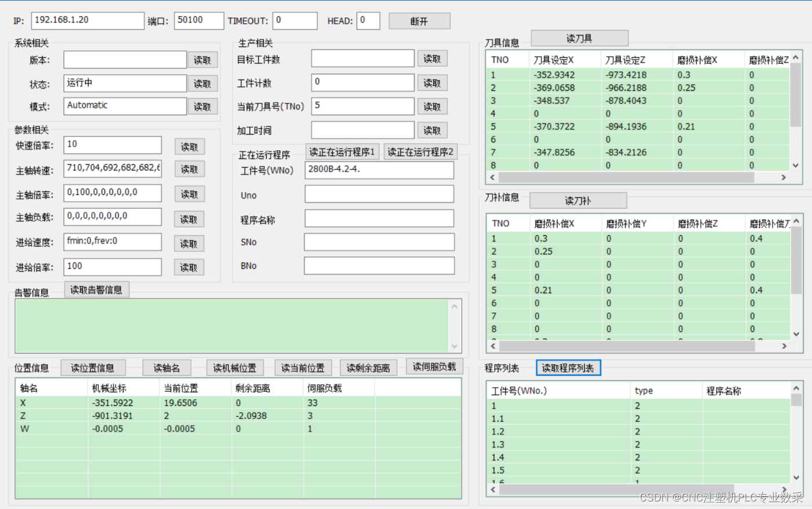
Task: Click 读机械位置 to read machine position
Action: [235, 367]
